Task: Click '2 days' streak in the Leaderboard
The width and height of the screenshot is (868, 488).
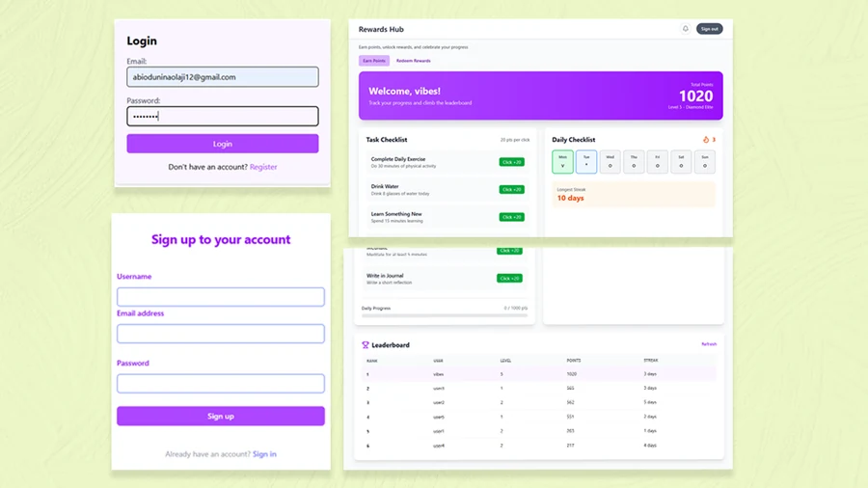Action: pyautogui.click(x=650, y=417)
